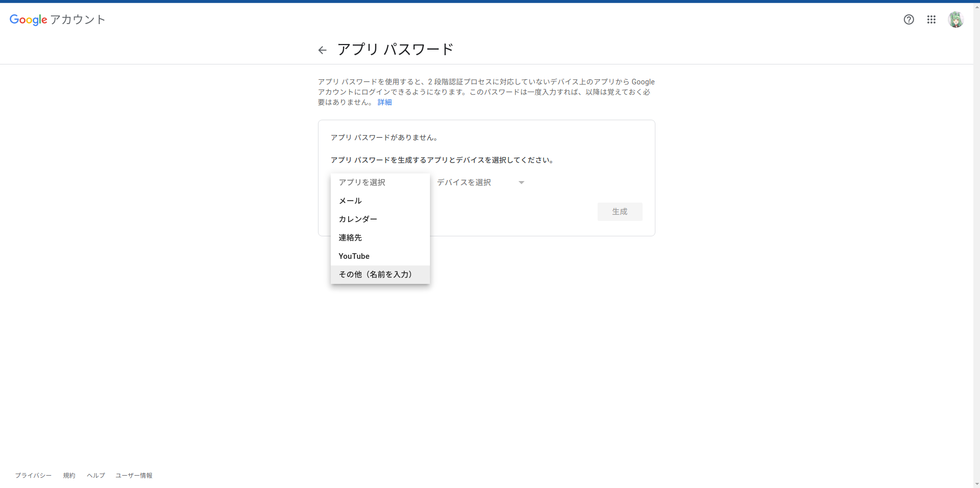Click the back arrow next to アプリ パスワード
The image size is (980, 488).
point(322,50)
